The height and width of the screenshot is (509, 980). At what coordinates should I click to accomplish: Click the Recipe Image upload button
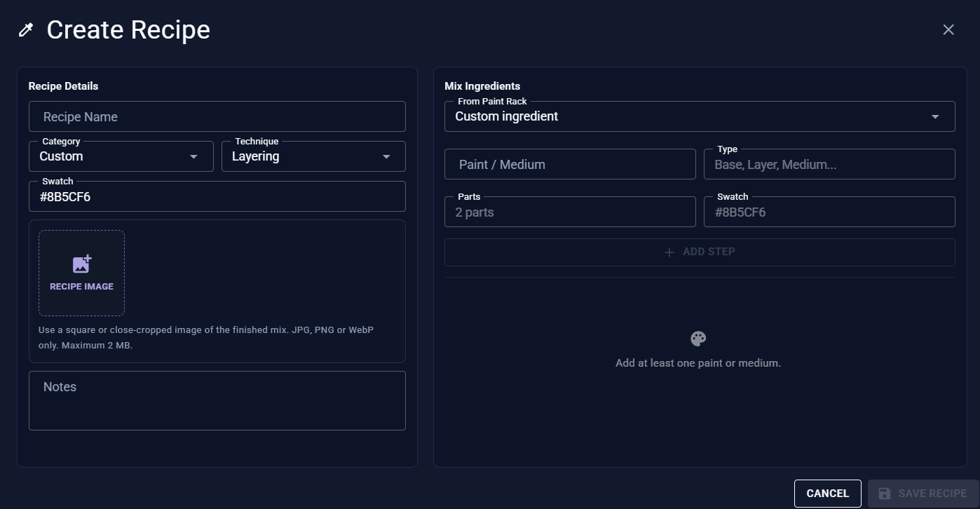[82, 273]
